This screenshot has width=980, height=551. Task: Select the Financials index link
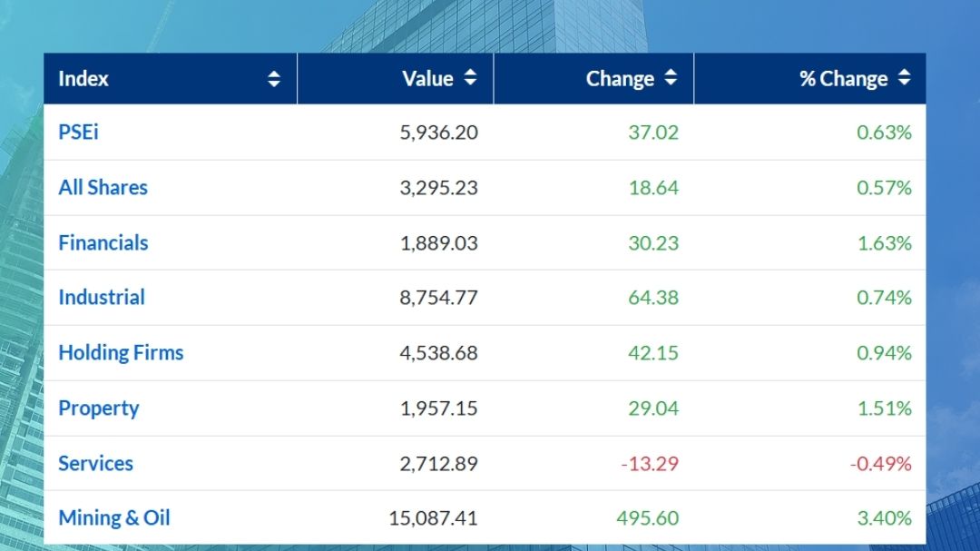click(x=103, y=243)
